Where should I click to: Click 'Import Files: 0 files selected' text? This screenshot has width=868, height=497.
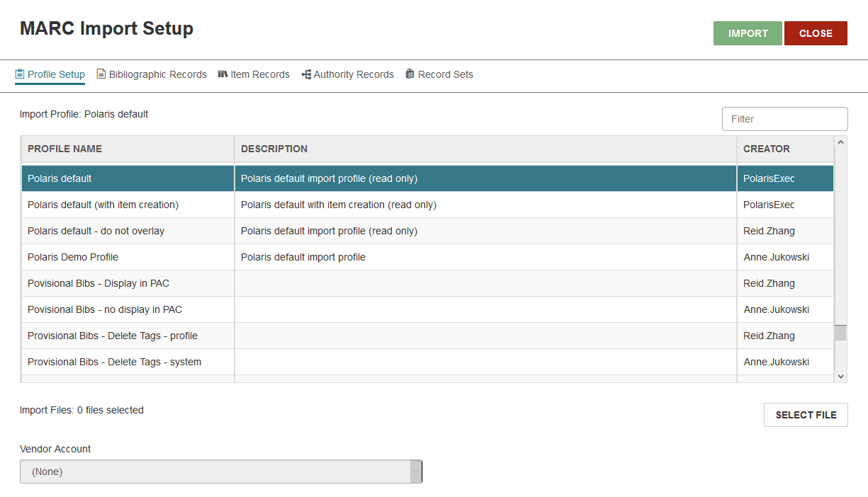tap(81, 410)
